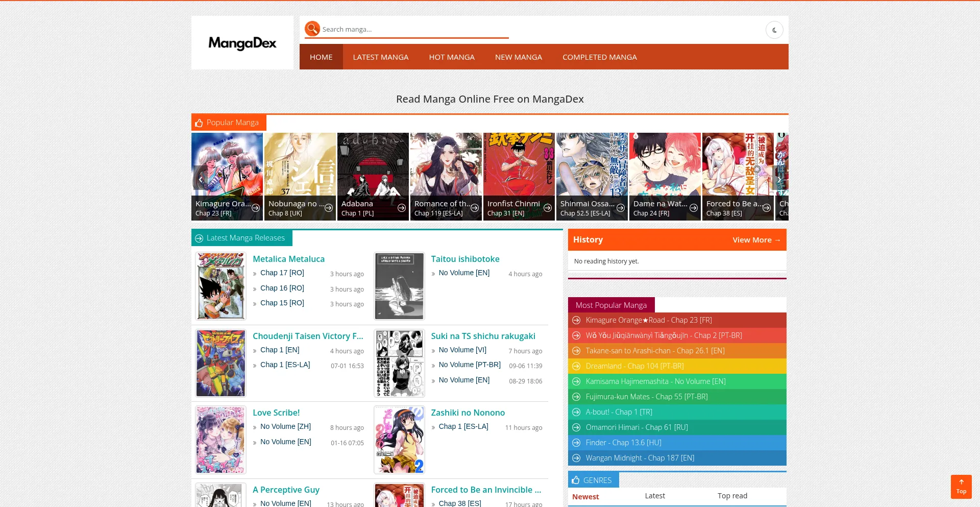Screen dimensions: 980x507
Task: Open A Perceptive Guy manga title
Action: [286, 490]
